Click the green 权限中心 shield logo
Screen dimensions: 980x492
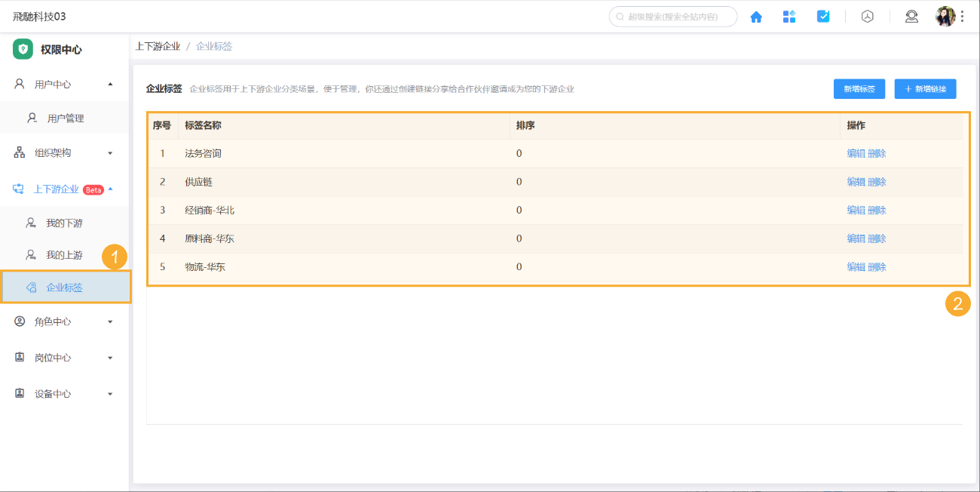23,50
